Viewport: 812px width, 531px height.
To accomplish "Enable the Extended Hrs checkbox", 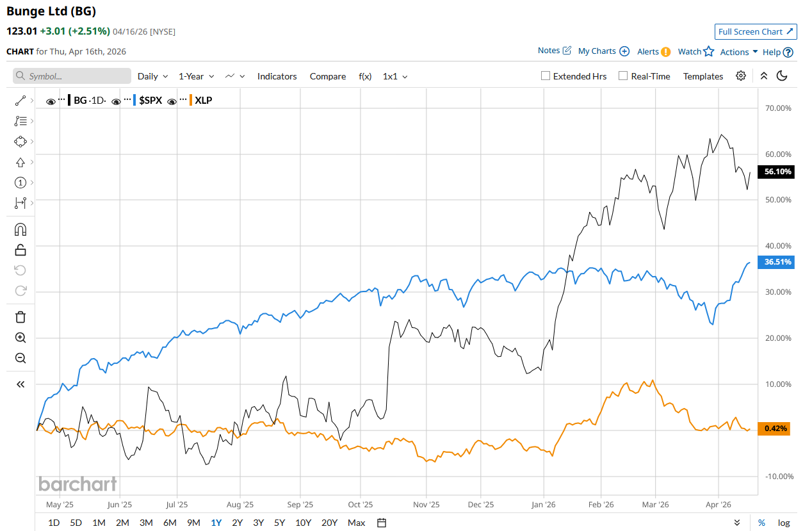I will pyautogui.click(x=546, y=76).
